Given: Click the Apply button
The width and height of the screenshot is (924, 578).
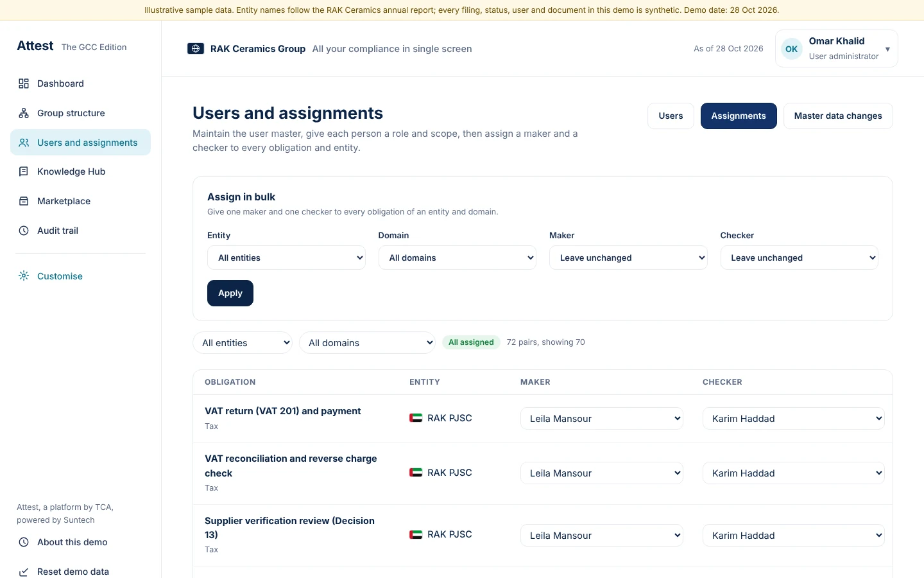Looking at the screenshot, I should click(x=230, y=293).
